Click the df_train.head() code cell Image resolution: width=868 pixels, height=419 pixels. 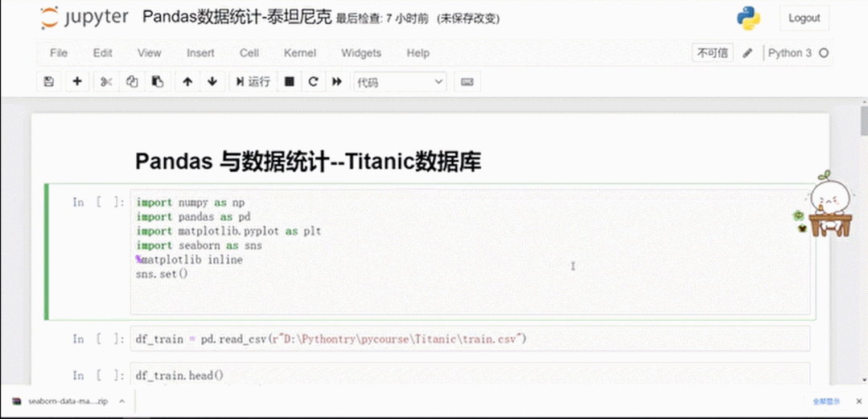point(470,375)
